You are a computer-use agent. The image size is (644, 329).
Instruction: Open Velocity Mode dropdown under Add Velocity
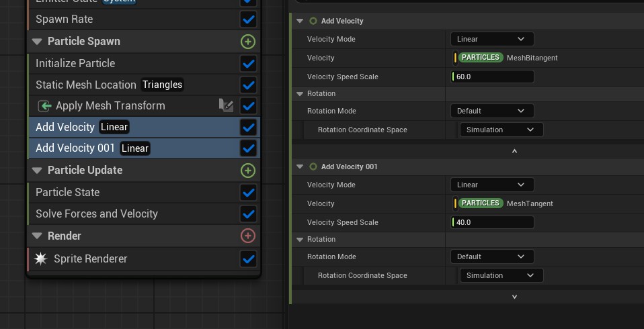[x=491, y=39]
